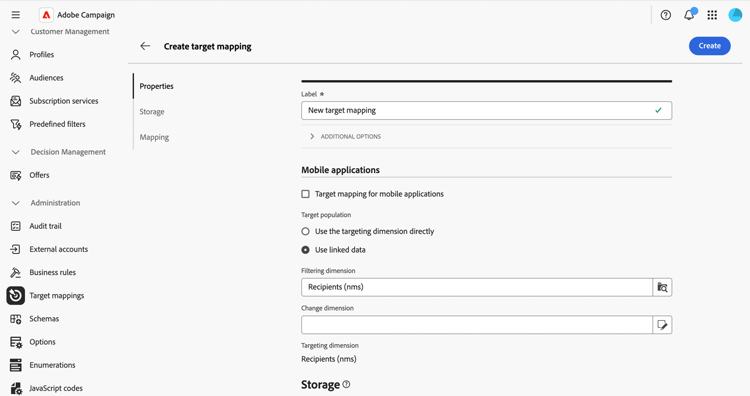Collapse the Administration section
The width and height of the screenshot is (750, 396).
pyautogui.click(x=16, y=203)
